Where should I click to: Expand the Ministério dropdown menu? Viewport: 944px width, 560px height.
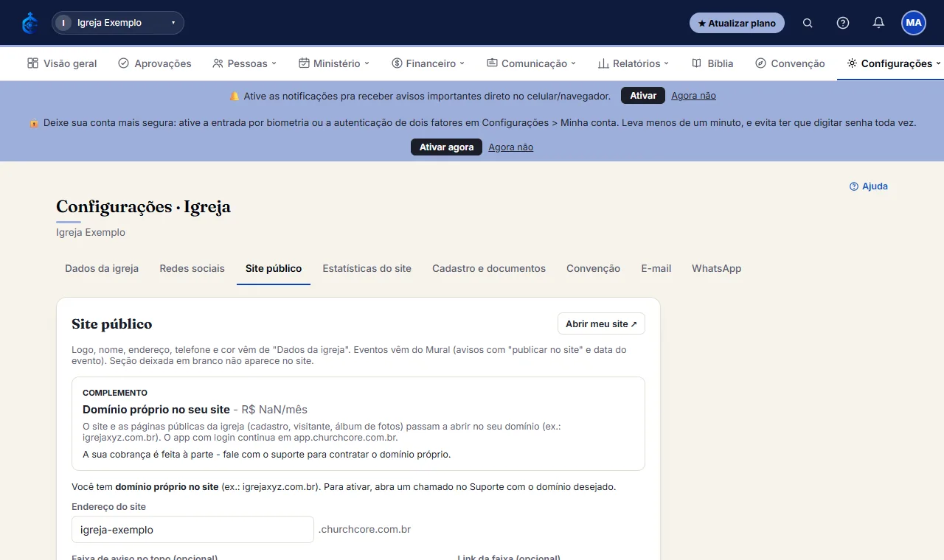click(334, 63)
